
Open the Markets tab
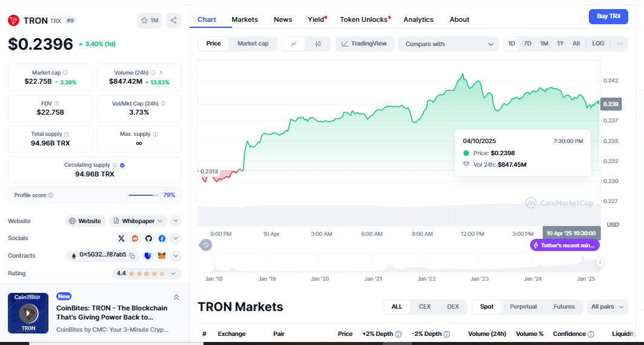click(245, 19)
